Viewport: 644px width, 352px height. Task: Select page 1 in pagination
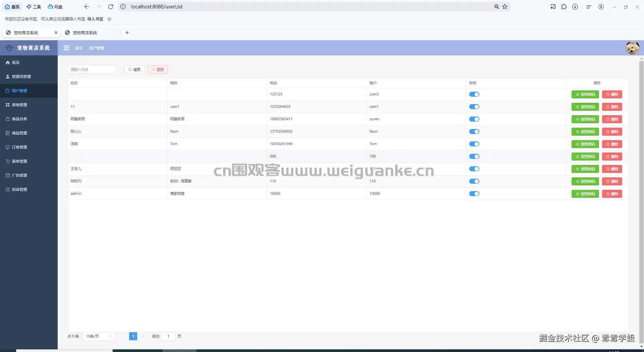(x=133, y=336)
